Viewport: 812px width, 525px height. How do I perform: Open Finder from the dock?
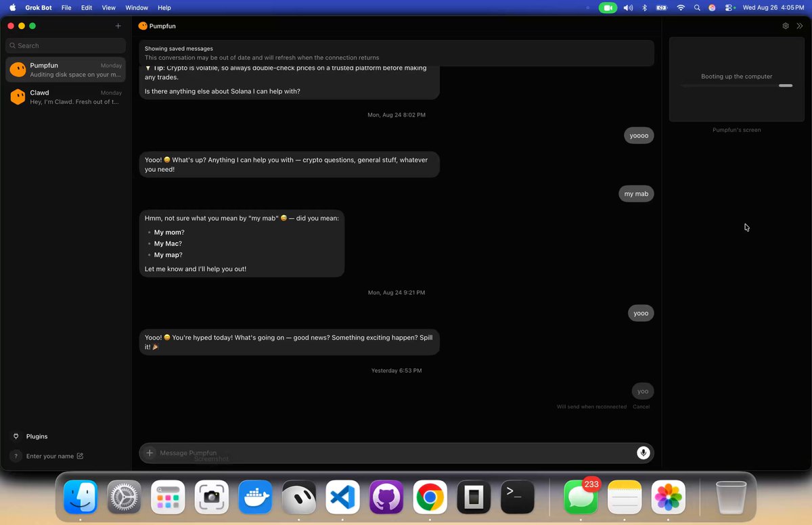coord(81,497)
